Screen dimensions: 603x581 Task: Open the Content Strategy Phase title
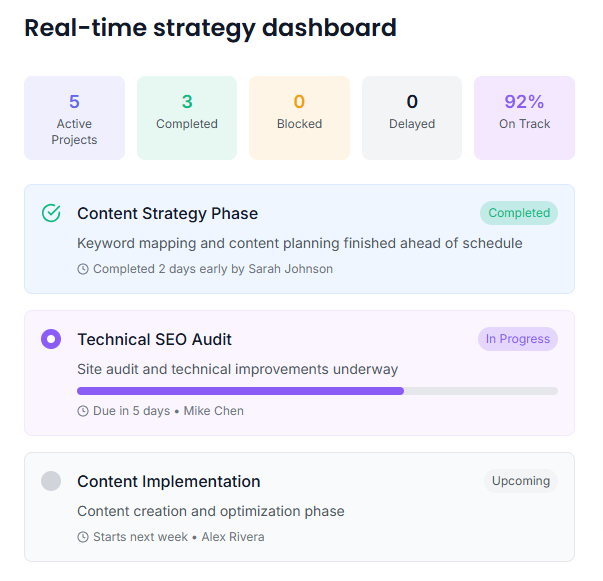click(167, 213)
